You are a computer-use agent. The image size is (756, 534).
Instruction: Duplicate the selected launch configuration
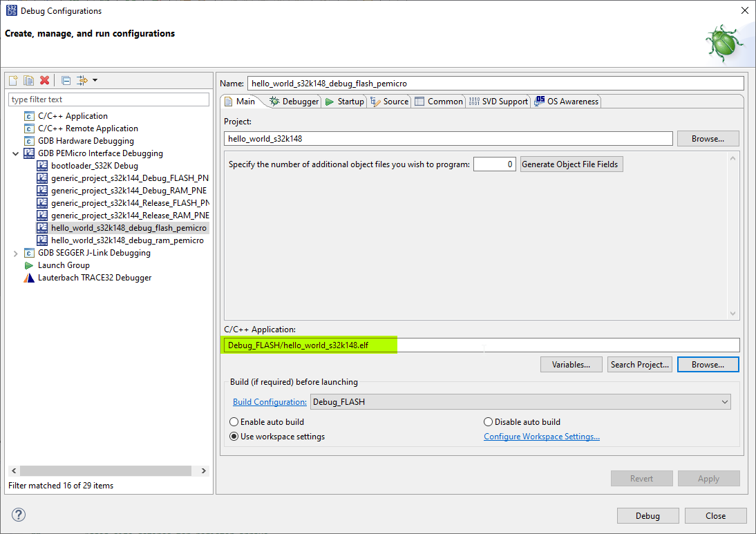point(28,80)
